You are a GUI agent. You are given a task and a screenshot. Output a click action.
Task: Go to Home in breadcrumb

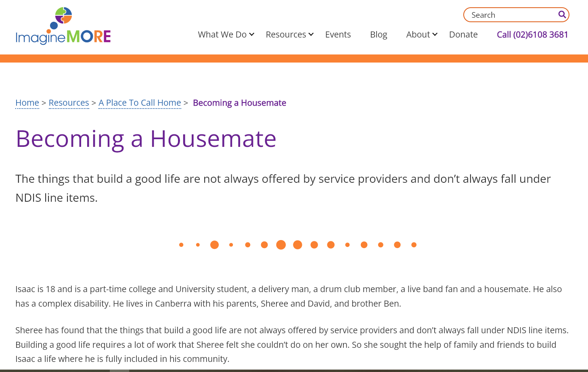[27, 103]
